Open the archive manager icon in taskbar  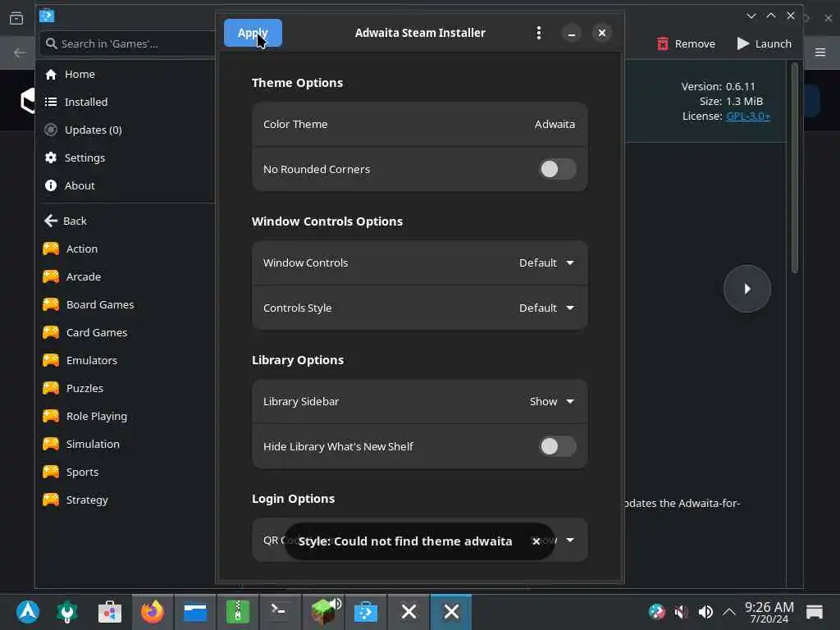[x=238, y=612]
